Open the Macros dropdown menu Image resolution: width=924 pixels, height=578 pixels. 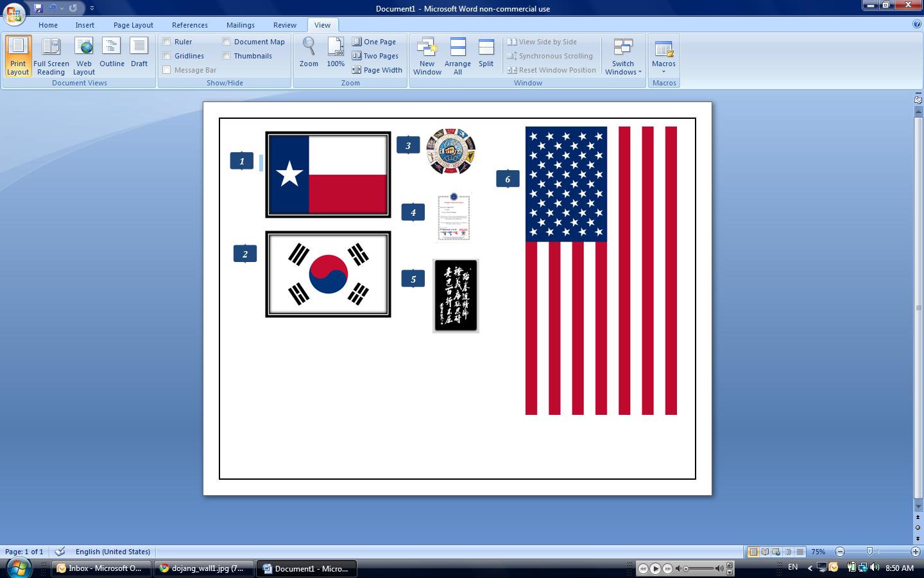coord(663,56)
